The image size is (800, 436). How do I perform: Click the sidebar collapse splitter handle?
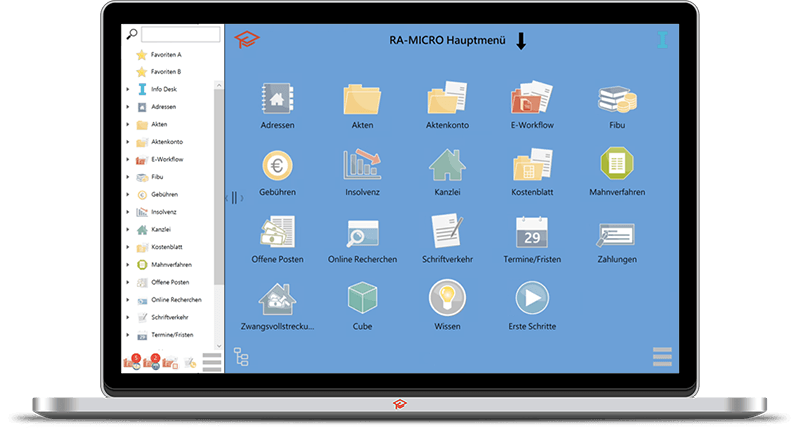[x=234, y=198]
